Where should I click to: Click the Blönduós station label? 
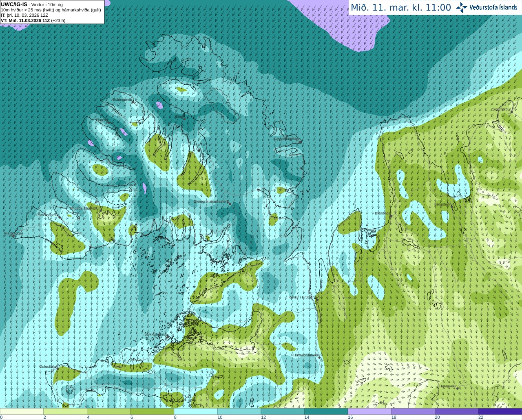click(383, 213)
